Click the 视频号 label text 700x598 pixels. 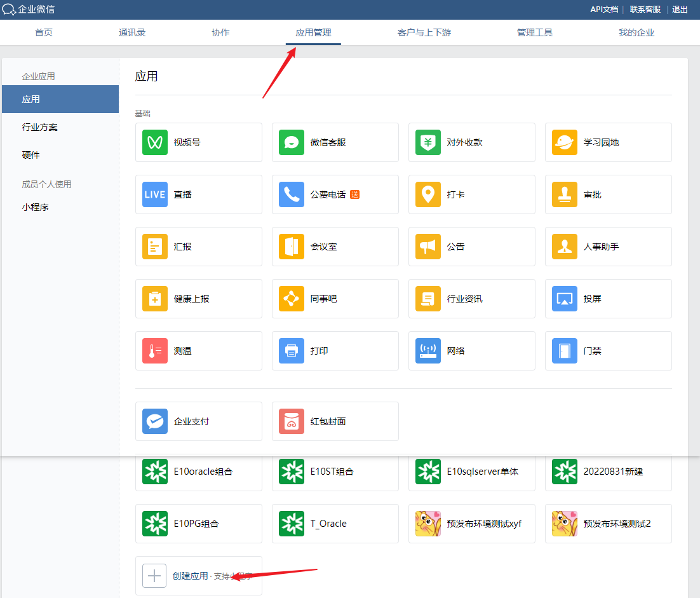click(x=187, y=142)
